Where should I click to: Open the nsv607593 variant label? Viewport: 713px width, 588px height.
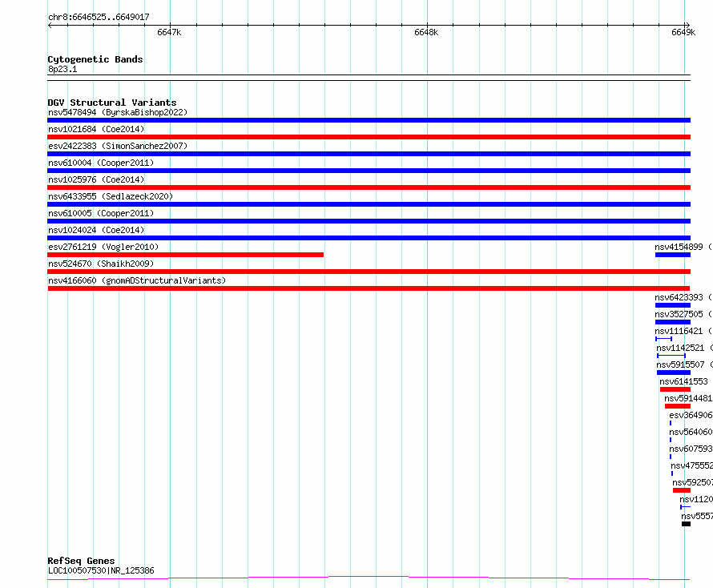click(691, 449)
